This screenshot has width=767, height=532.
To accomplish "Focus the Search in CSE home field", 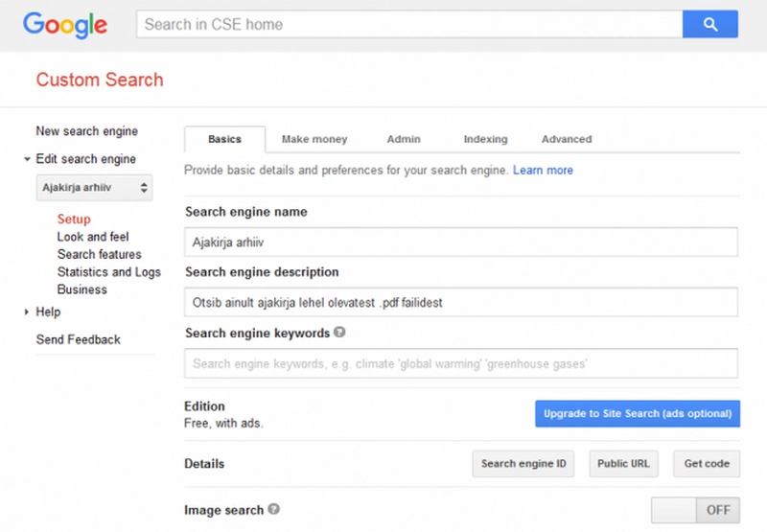I will click(x=409, y=24).
